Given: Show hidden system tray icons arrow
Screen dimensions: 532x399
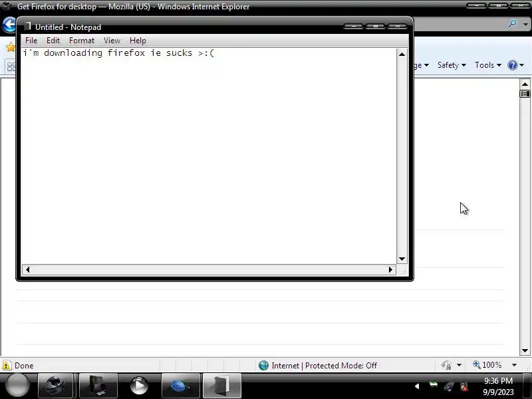Looking at the screenshot, I should click(x=417, y=386).
